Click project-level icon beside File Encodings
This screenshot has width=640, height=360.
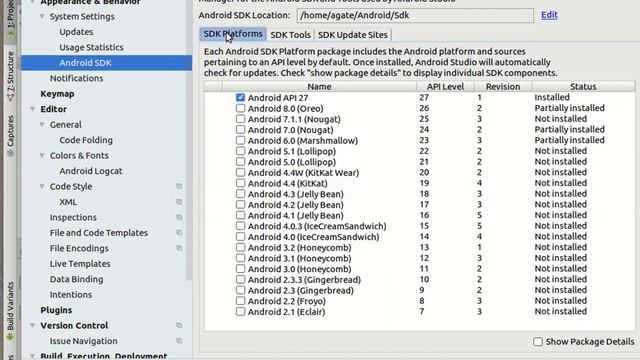[179, 248]
